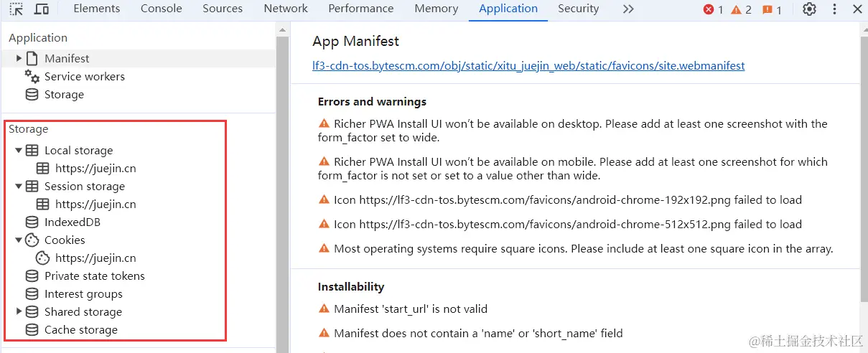868x353 pixels.
Task: Open the site.webmanifest URL link
Action: tap(528, 66)
